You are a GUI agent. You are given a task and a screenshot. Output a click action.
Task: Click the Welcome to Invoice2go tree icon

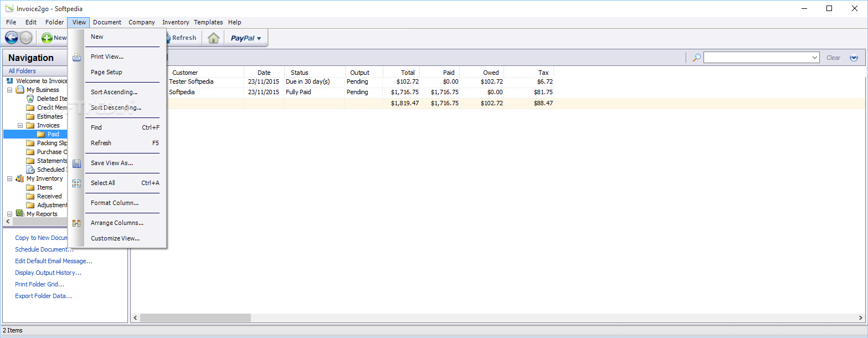10,81
